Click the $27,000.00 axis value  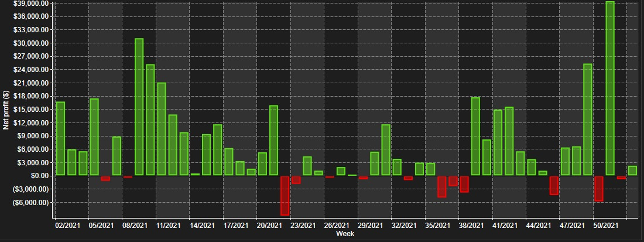31,56
